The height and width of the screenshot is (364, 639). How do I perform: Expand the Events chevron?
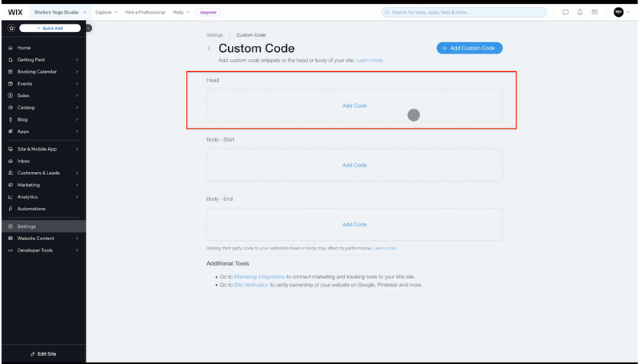pos(77,83)
